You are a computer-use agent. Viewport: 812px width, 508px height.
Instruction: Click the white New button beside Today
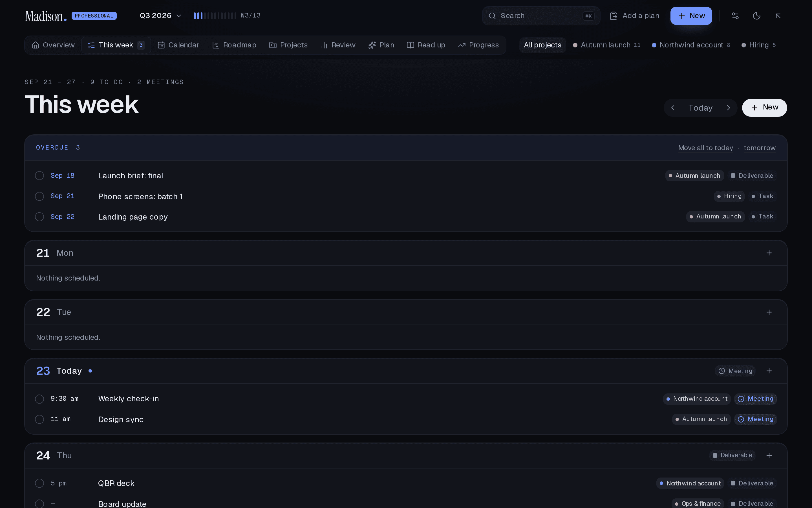pos(764,108)
